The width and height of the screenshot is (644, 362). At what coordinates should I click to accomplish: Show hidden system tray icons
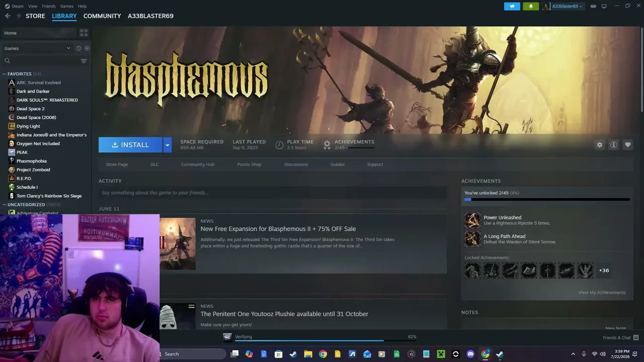point(573,354)
